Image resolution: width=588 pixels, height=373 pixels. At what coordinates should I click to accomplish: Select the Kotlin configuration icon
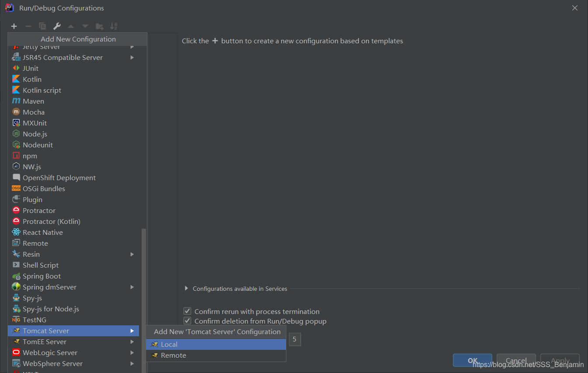pyautogui.click(x=16, y=79)
